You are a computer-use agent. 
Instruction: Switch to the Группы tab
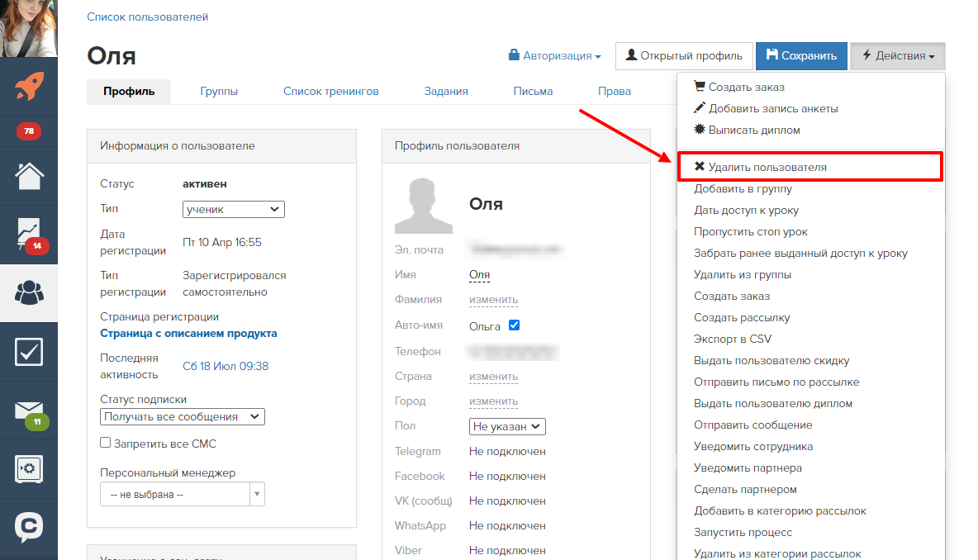tap(219, 91)
